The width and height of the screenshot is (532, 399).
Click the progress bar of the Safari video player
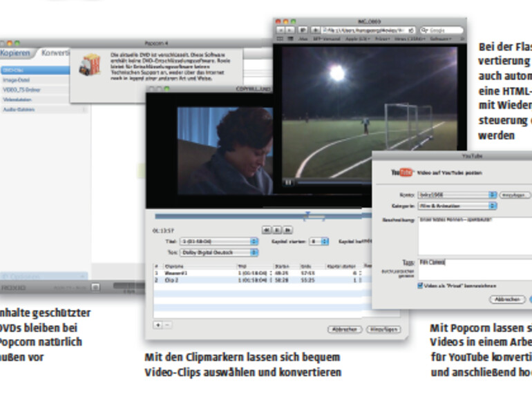pos(334,183)
